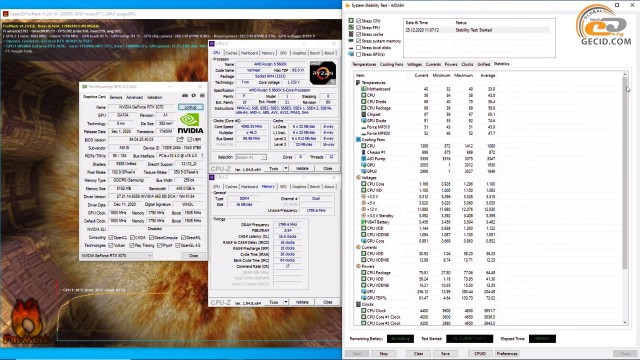
Task: Click Validate in upper CPU-Z window
Action: 302,168
